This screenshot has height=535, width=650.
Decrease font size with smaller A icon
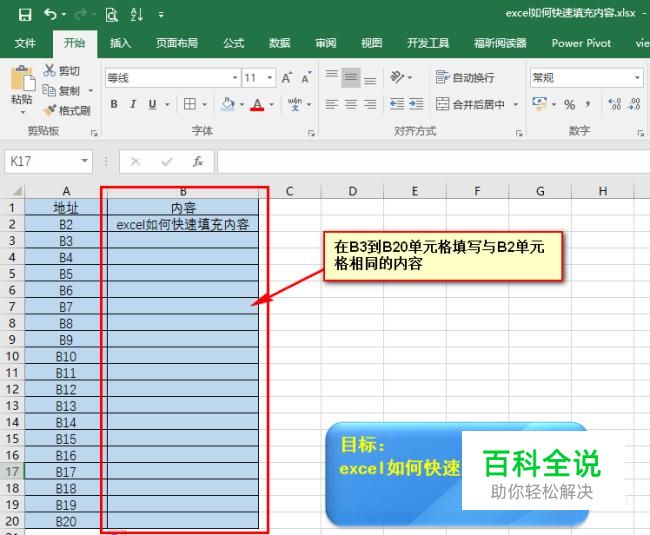click(x=306, y=78)
